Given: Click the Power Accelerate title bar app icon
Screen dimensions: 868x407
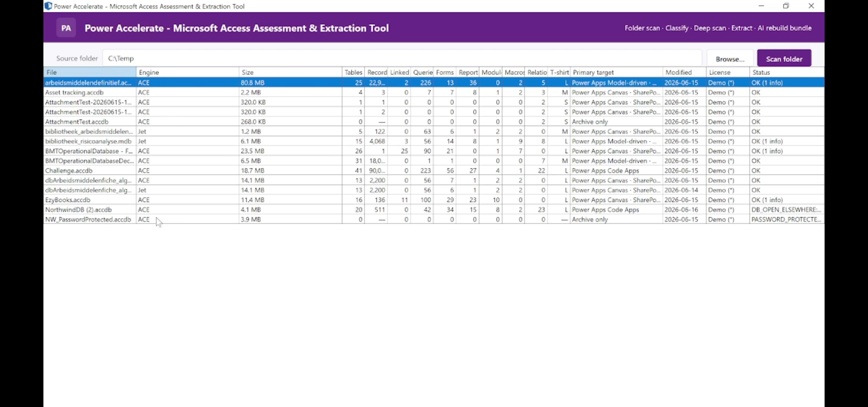Looking at the screenshot, I should (x=48, y=6).
